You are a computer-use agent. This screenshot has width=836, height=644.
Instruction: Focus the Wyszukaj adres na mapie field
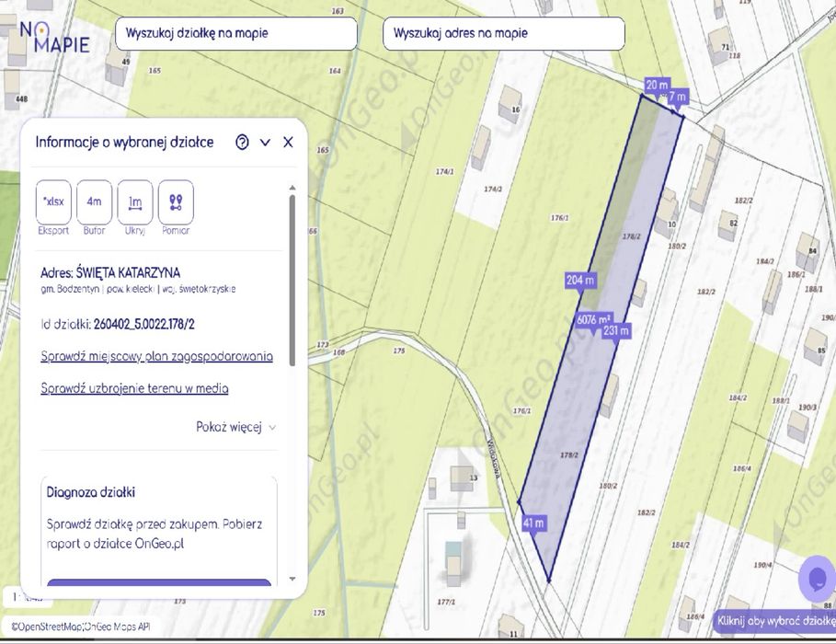click(504, 33)
